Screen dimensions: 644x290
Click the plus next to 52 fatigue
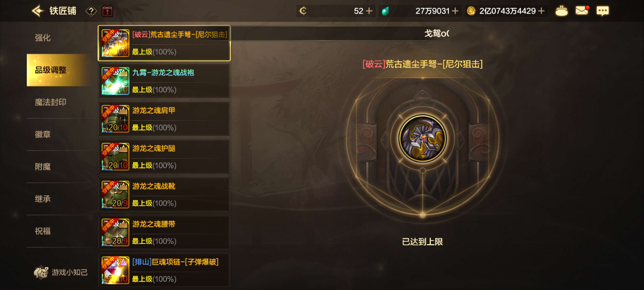tap(369, 11)
